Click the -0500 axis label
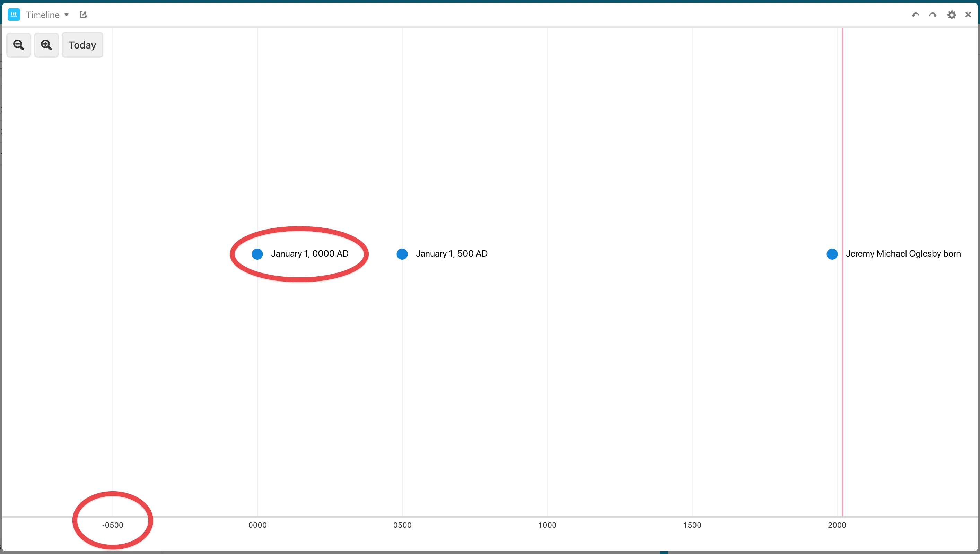 point(113,525)
